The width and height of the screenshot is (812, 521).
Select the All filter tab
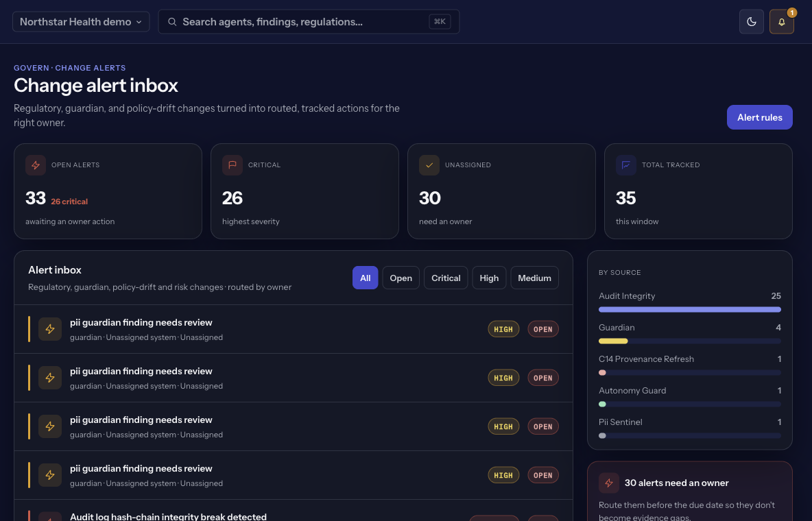coord(365,278)
